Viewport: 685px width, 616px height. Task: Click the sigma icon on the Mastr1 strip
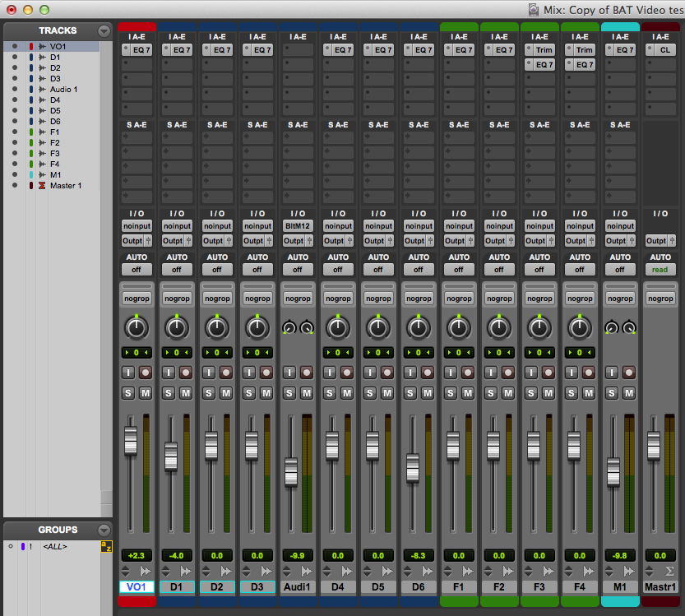point(669,571)
